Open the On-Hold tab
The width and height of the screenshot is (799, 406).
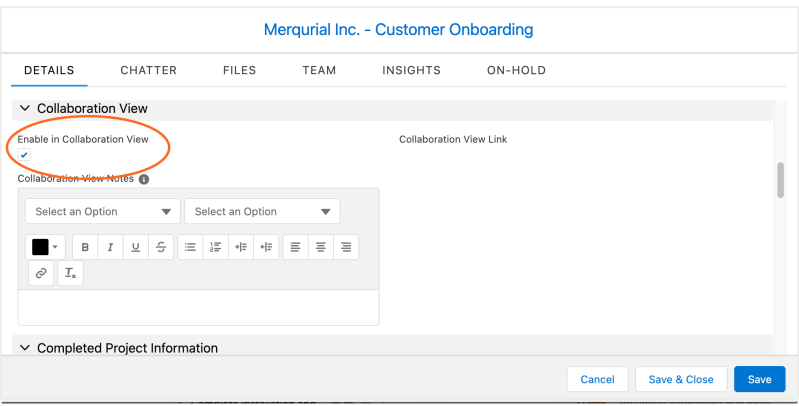(x=516, y=70)
